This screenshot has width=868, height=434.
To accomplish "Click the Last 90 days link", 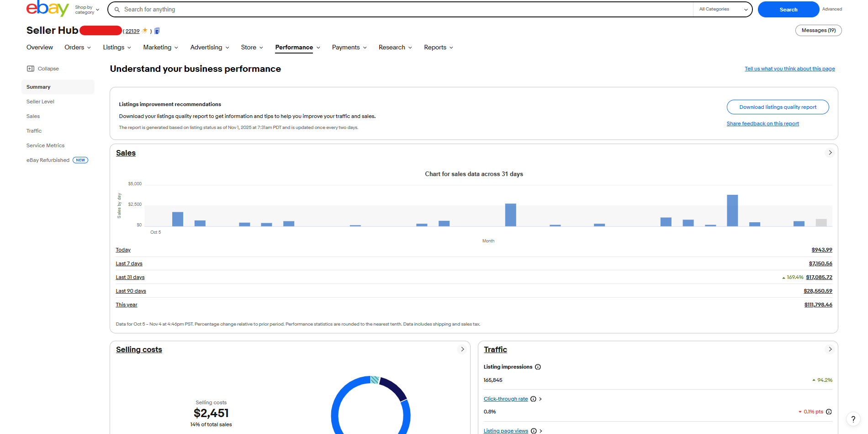I will click(131, 291).
